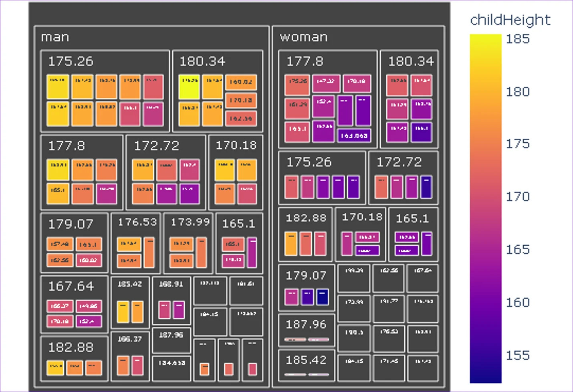This screenshot has width=573, height=392.
Task: Click the 163.068 leaf in woman's 177.8 group
Action: point(354,135)
